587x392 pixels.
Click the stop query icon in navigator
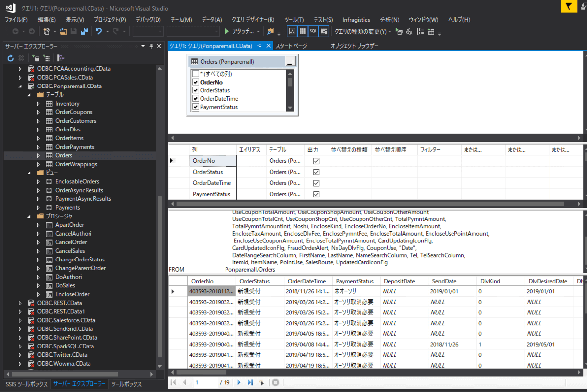(x=275, y=382)
